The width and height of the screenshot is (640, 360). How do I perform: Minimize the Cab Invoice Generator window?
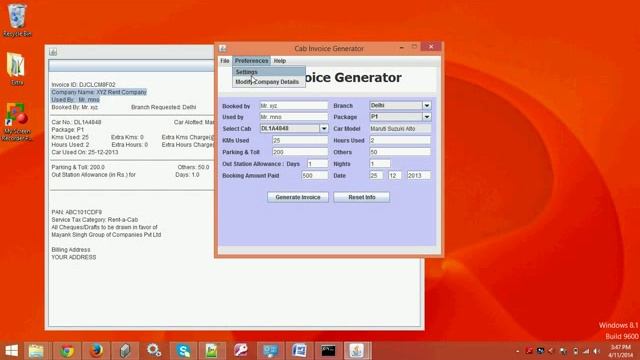point(402,47)
